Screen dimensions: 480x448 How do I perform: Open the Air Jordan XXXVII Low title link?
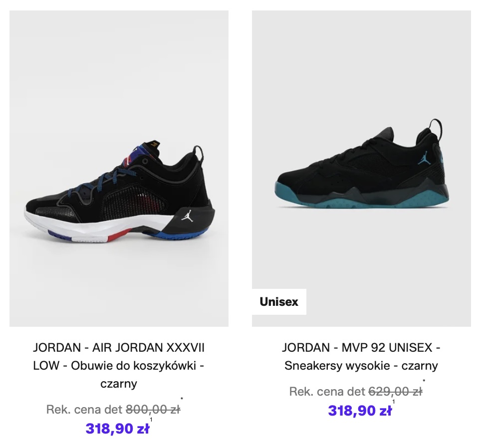[x=119, y=365]
